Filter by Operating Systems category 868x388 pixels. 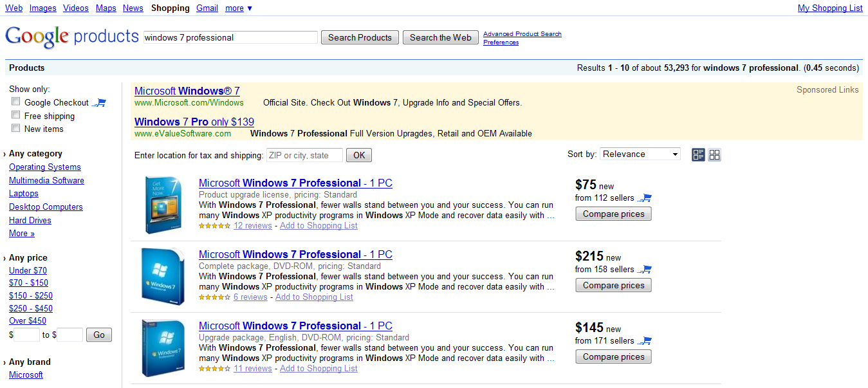point(45,167)
